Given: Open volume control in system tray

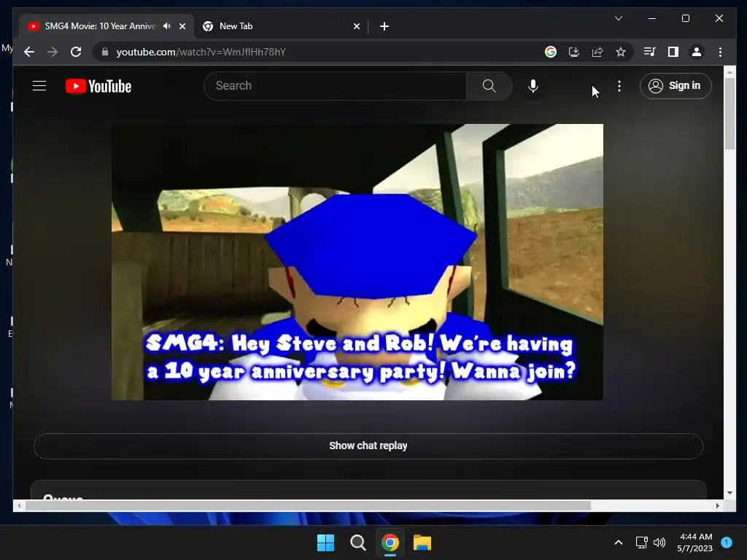Looking at the screenshot, I should (x=659, y=542).
